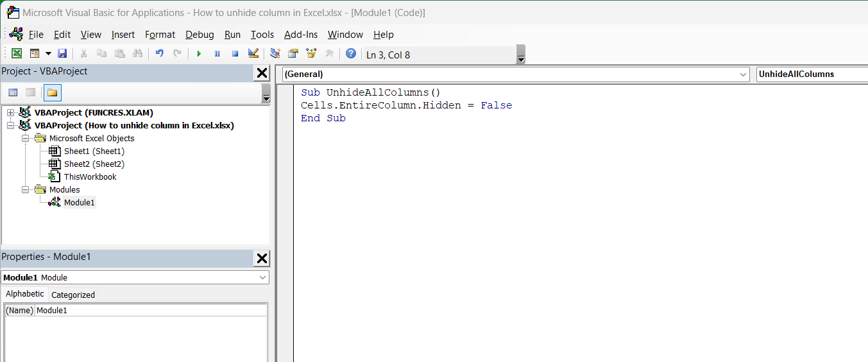868x362 pixels.
Task: Select Module1 in project tree
Action: [x=80, y=202]
